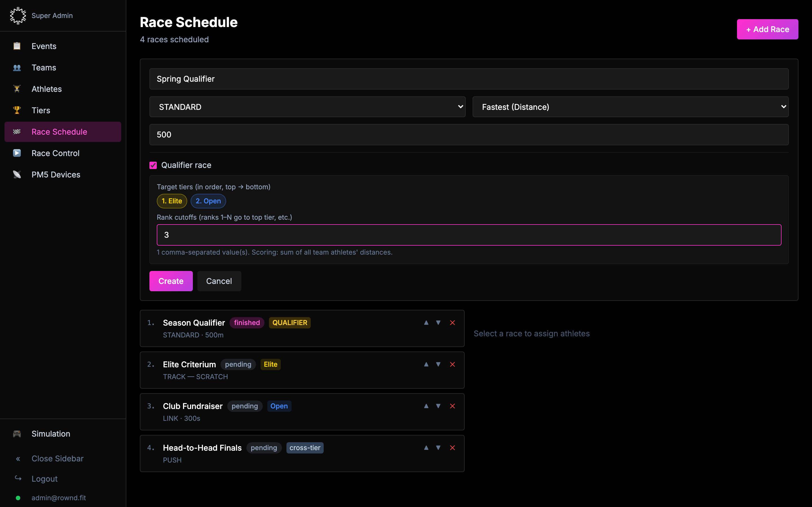This screenshot has width=812, height=507.
Task: Move Elite Criterium up with the arrow
Action: pyautogui.click(x=426, y=364)
